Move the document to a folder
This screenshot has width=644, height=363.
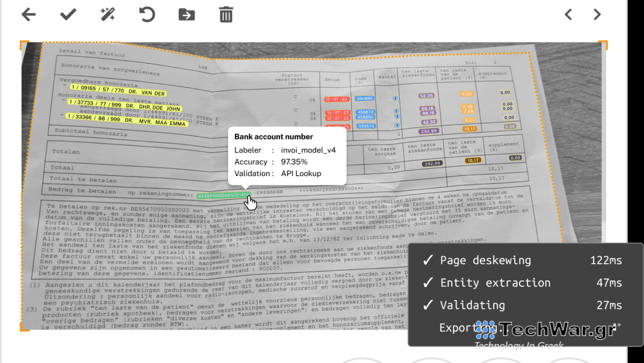[186, 14]
